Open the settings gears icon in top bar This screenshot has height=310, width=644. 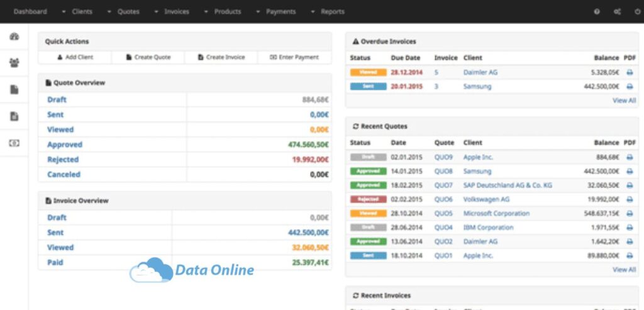618,11
